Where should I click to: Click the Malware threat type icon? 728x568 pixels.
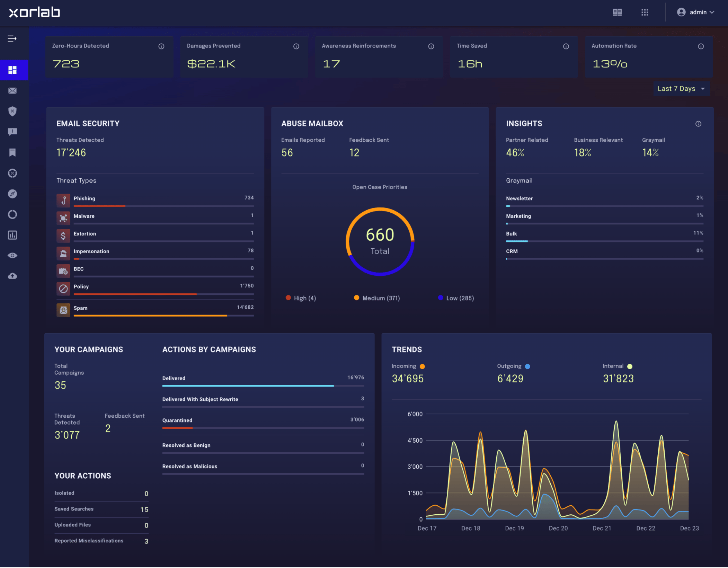pos(63,218)
